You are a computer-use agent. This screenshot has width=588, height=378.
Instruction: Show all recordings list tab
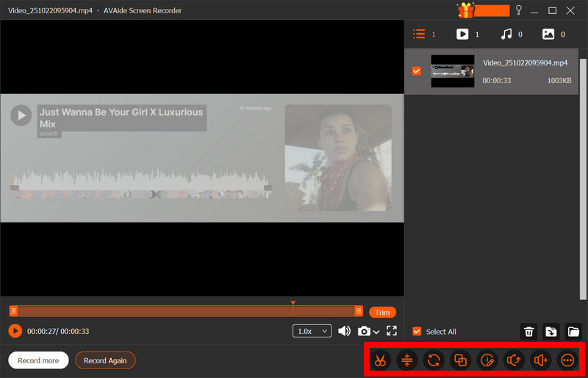tap(424, 34)
